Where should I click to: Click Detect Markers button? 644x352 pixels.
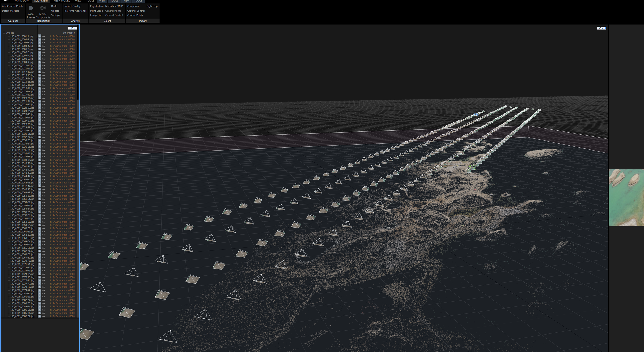(x=11, y=11)
